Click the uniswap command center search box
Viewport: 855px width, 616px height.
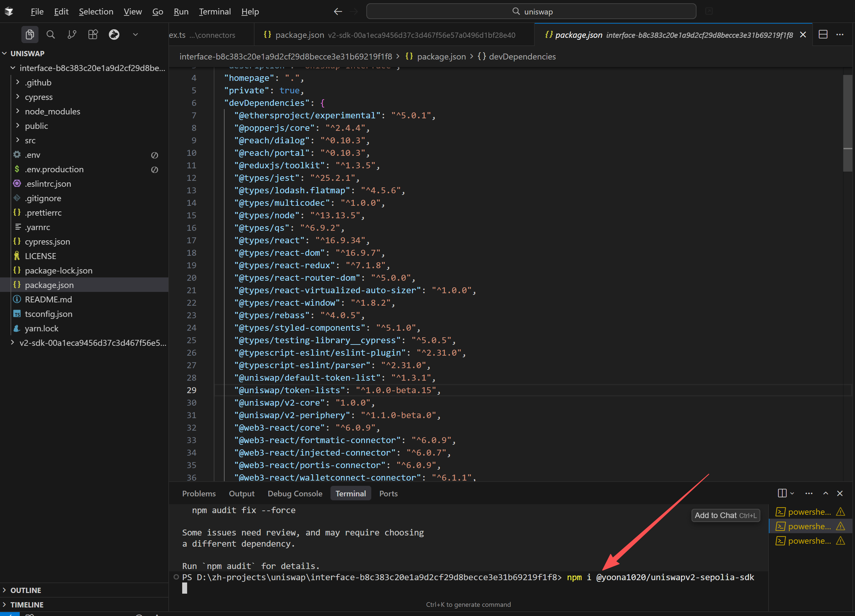click(531, 12)
